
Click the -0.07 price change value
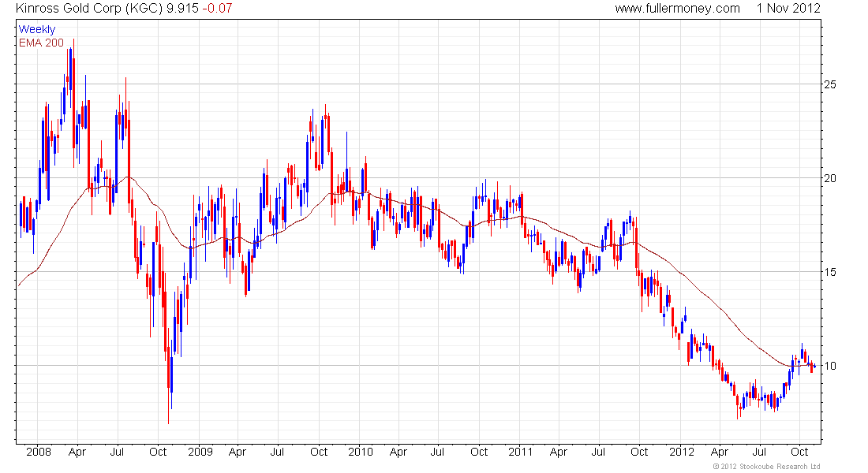(217, 9)
